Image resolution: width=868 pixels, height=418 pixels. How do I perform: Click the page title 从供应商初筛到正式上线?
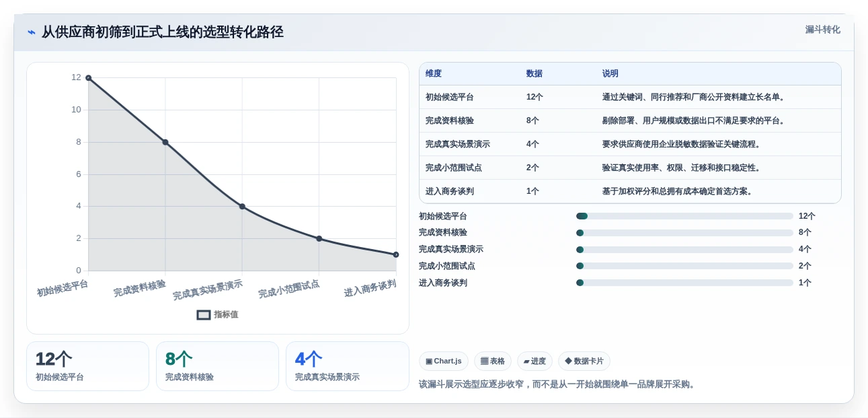click(163, 32)
